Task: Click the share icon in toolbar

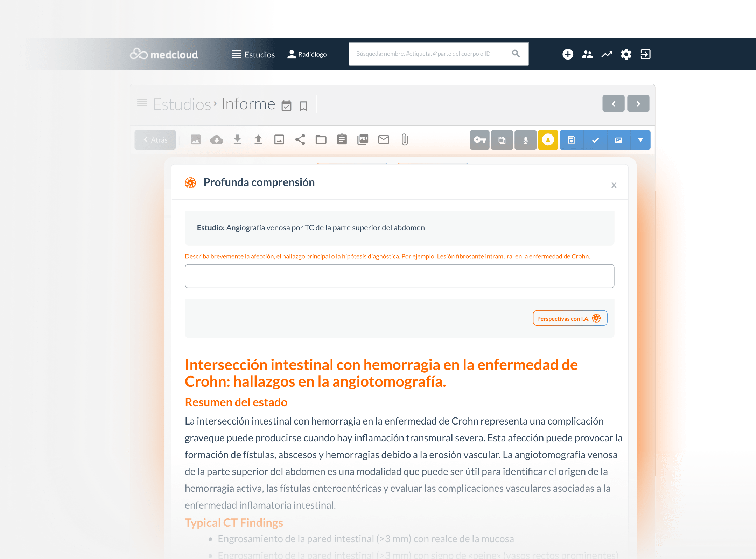Action: point(300,140)
